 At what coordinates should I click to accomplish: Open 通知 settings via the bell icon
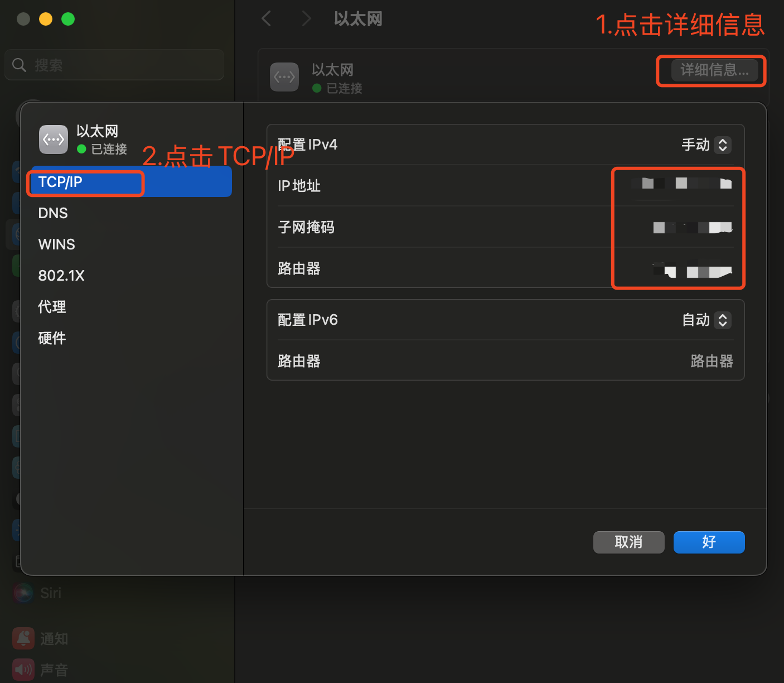coord(23,638)
